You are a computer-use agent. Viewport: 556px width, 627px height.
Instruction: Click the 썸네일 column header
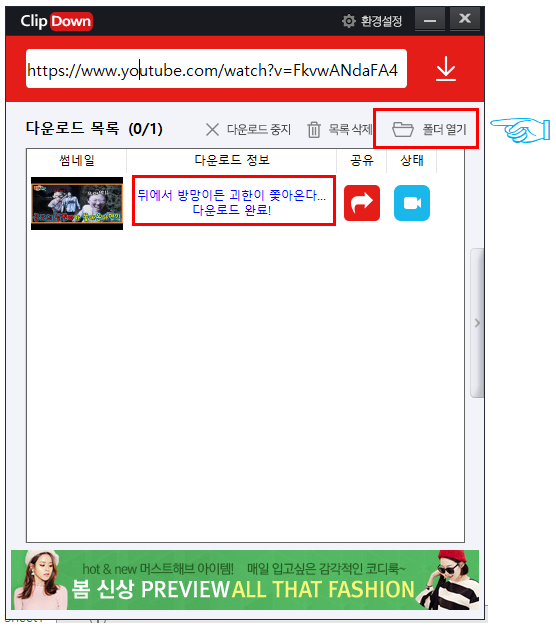(x=77, y=161)
